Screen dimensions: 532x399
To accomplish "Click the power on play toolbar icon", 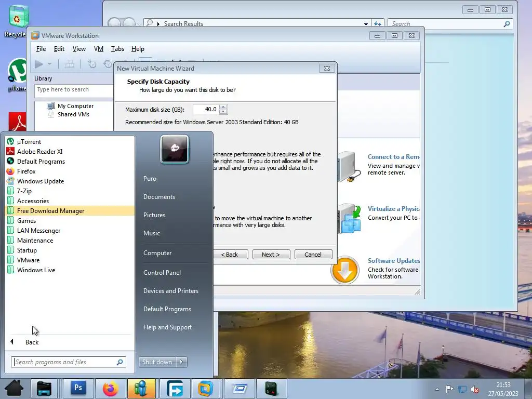I will 39,64.
